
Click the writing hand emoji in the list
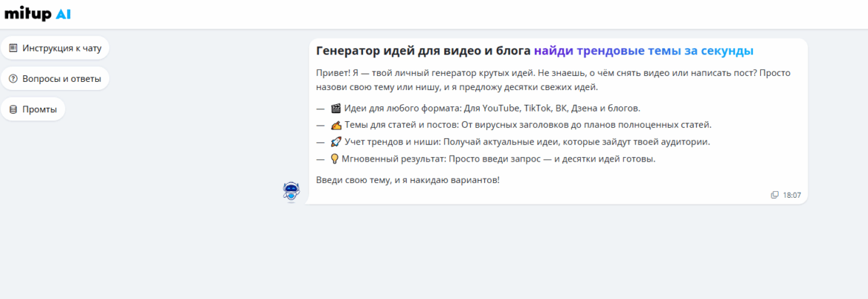point(336,125)
